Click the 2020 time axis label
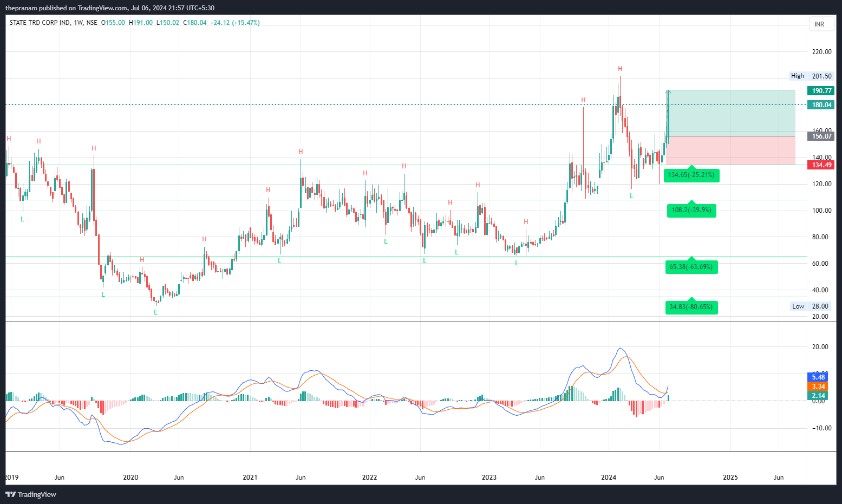The height and width of the screenshot is (504, 842). coord(130,477)
